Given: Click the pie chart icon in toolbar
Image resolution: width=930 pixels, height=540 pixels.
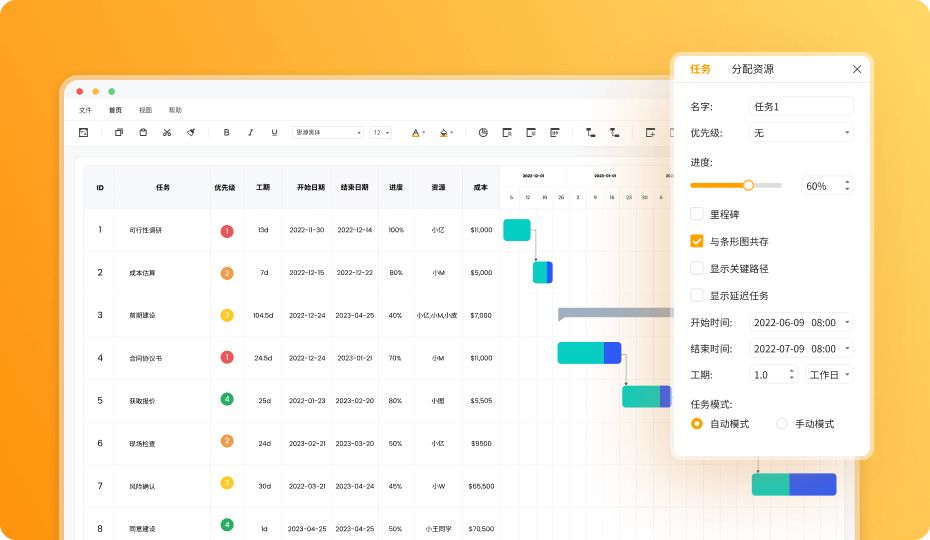Looking at the screenshot, I should click(483, 133).
